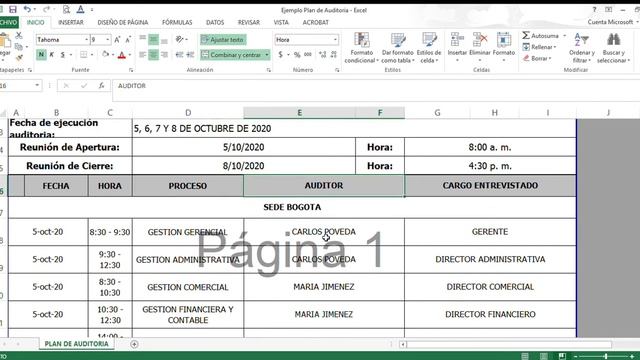Click the Increase Decimal icon
The width and height of the screenshot is (640, 360).
322,54
